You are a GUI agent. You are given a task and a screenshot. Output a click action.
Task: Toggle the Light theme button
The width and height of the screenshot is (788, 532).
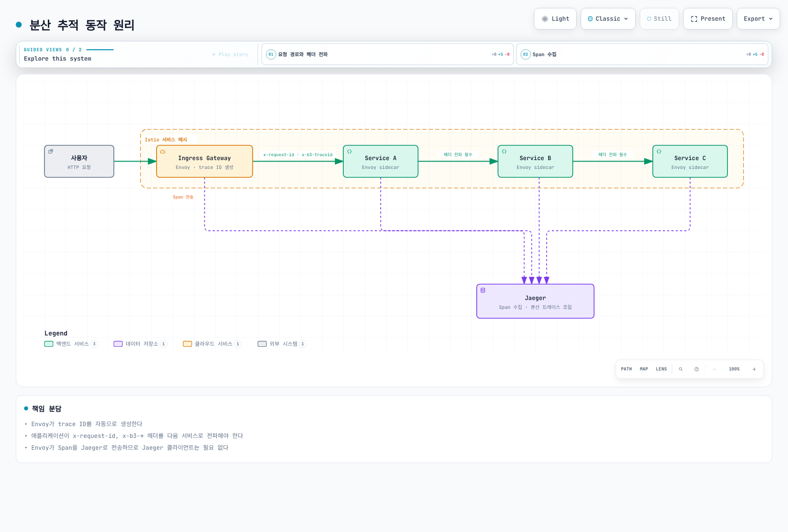pos(555,19)
